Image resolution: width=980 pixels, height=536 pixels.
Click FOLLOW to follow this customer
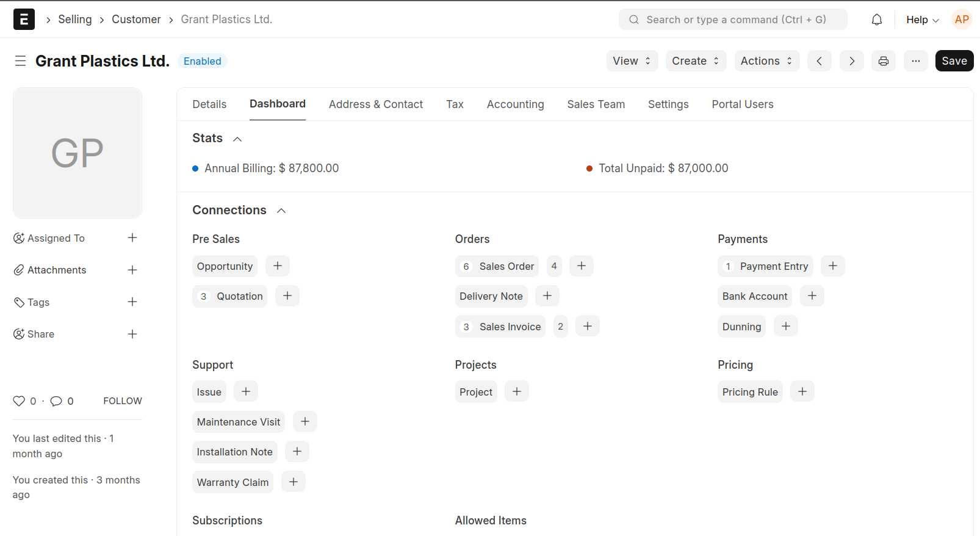pos(122,401)
